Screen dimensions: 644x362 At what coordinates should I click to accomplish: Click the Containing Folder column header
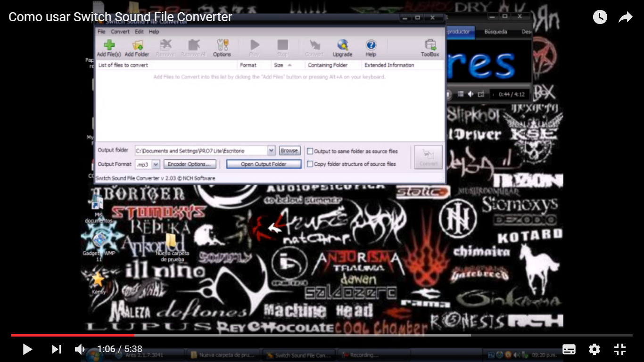[x=333, y=65]
